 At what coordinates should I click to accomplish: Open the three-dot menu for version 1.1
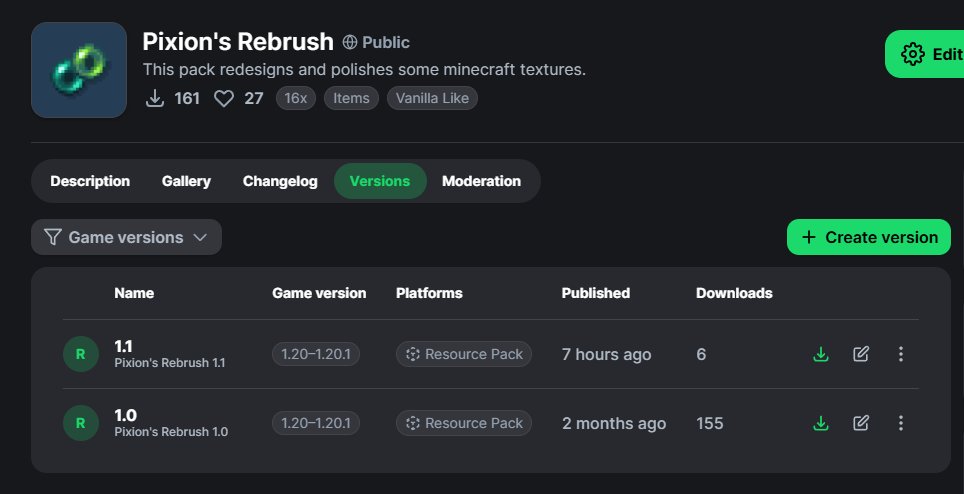901,354
